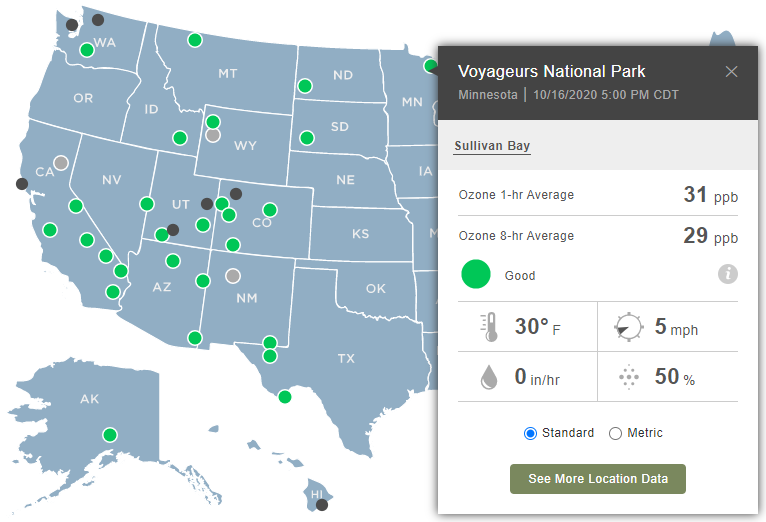
Task: Select the green marker in South Dakota
Action: click(x=307, y=138)
